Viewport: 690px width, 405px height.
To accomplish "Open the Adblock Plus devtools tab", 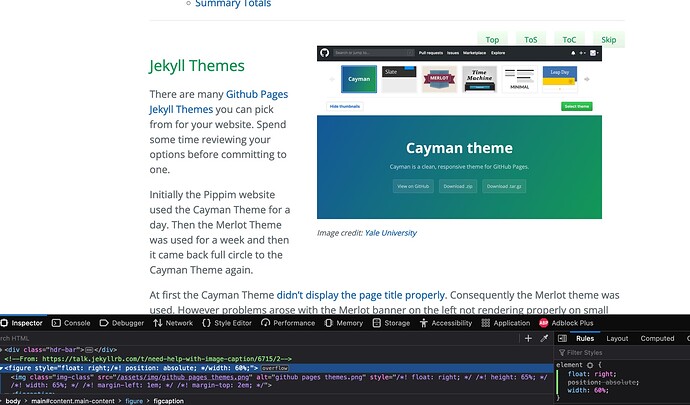I will coord(566,323).
